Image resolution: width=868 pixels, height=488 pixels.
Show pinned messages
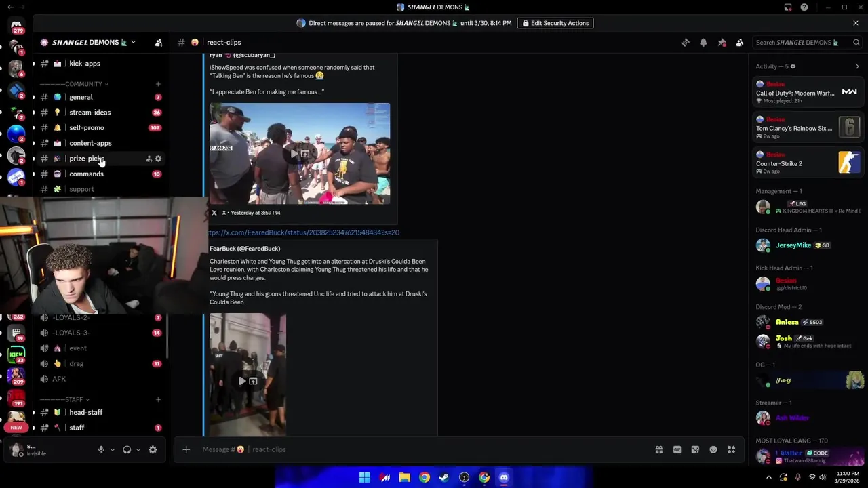tap(722, 42)
